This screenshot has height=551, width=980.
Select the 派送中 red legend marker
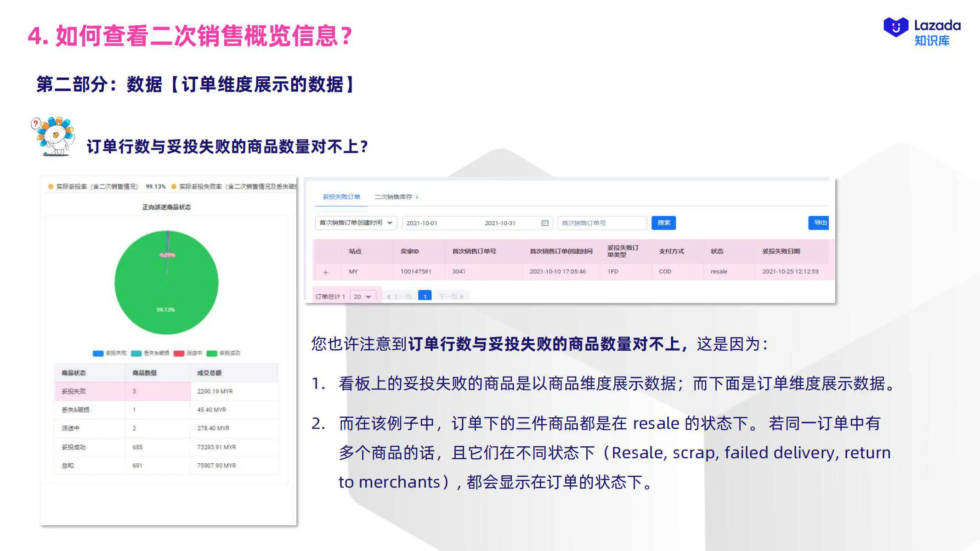coord(179,353)
